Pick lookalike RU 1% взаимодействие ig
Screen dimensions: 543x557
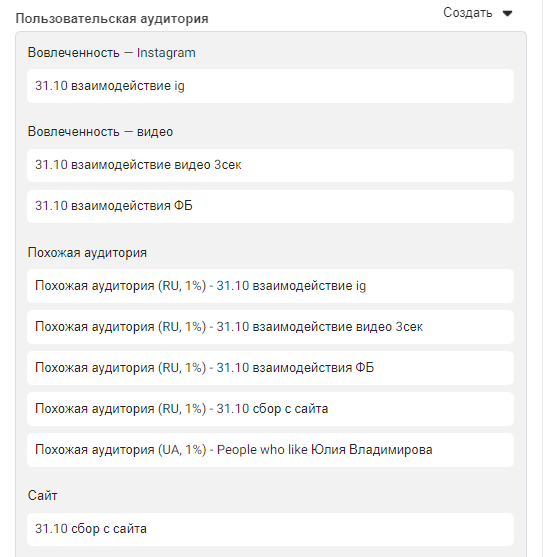(270, 286)
